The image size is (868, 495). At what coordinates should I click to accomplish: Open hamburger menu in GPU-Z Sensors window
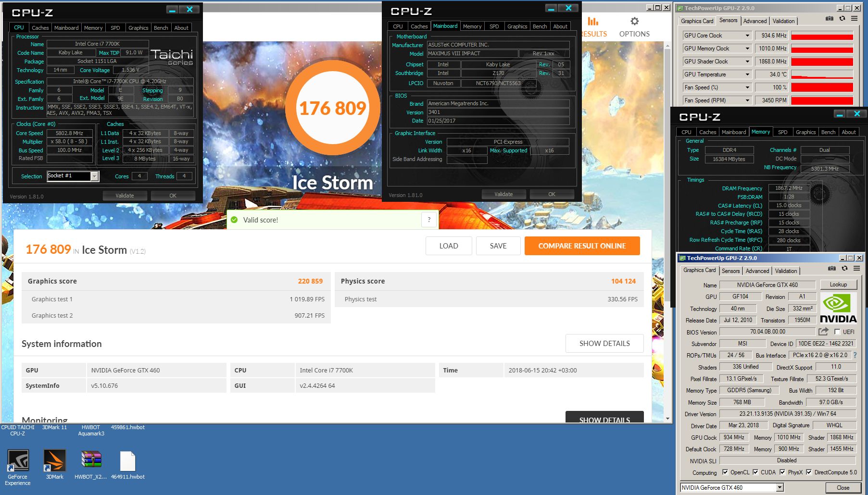click(x=855, y=19)
